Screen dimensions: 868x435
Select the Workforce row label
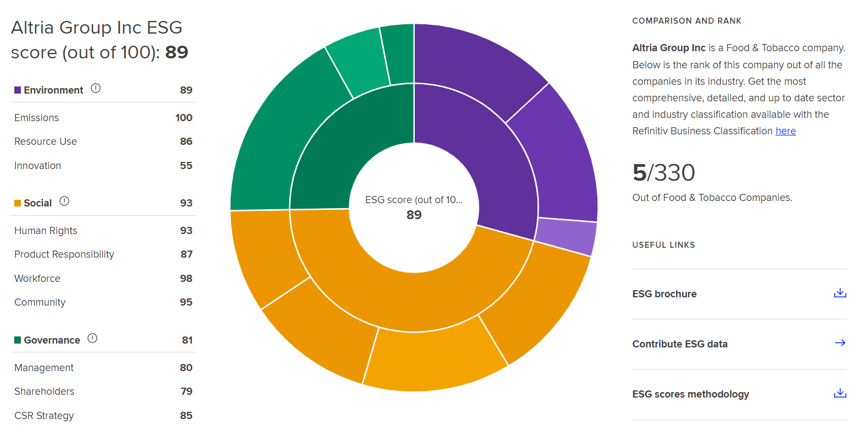[37, 279]
